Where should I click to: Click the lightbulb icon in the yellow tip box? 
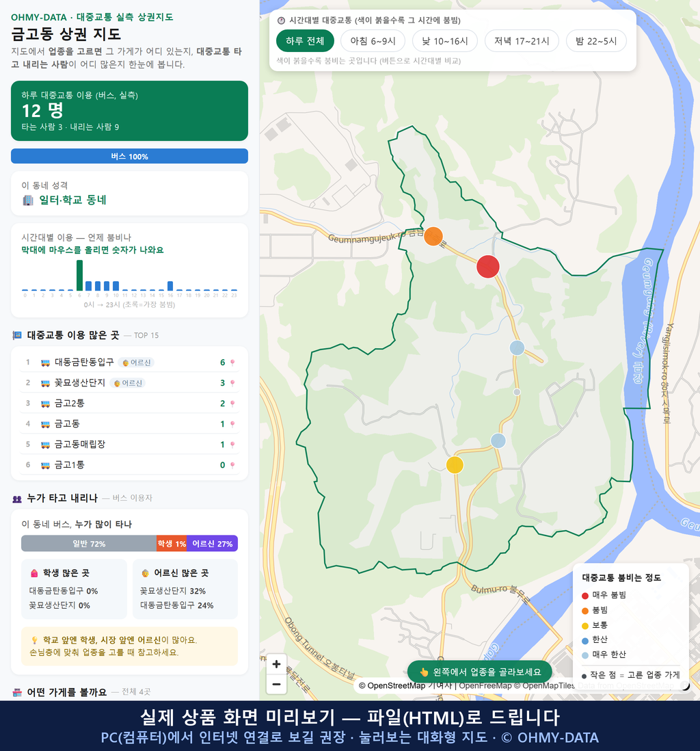pyautogui.click(x=34, y=640)
